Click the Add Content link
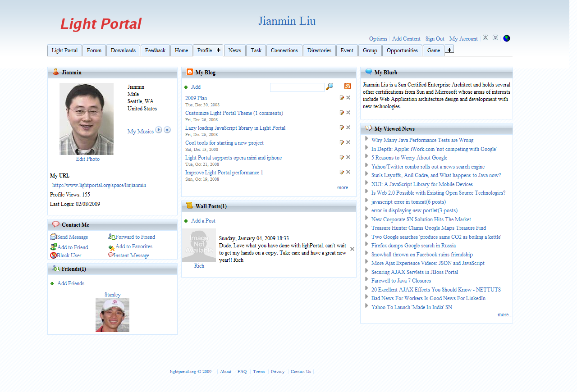 [406, 39]
